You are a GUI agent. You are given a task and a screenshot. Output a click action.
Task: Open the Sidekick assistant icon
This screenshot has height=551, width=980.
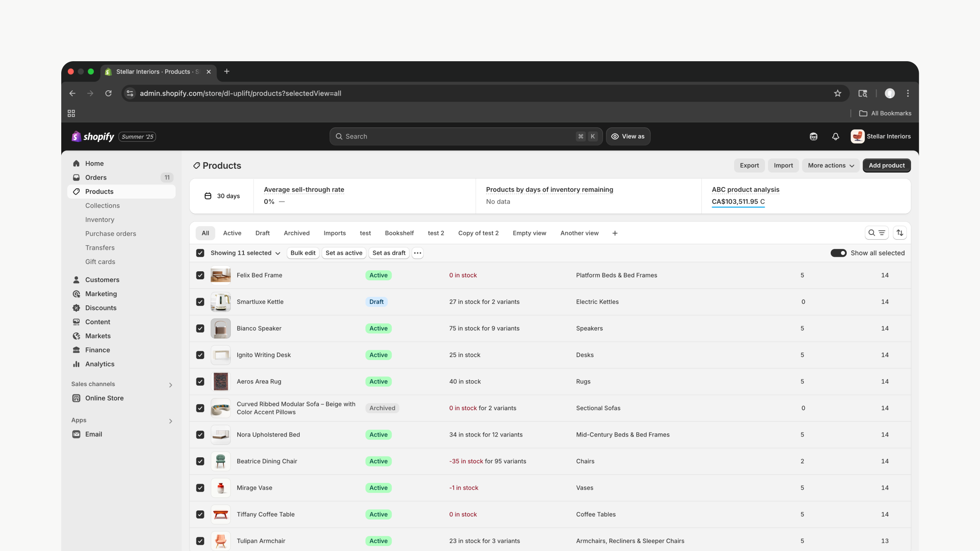pyautogui.click(x=813, y=137)
